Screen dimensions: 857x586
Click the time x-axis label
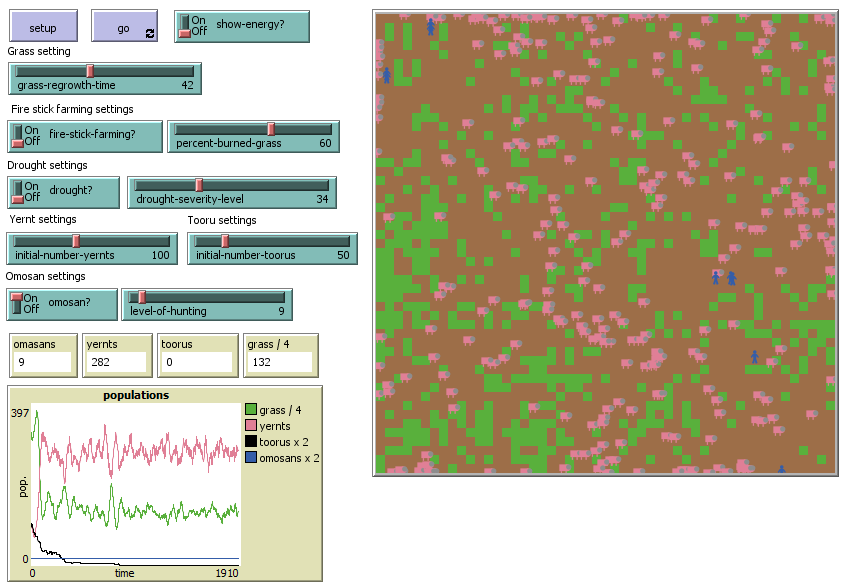tap(125, 573)
